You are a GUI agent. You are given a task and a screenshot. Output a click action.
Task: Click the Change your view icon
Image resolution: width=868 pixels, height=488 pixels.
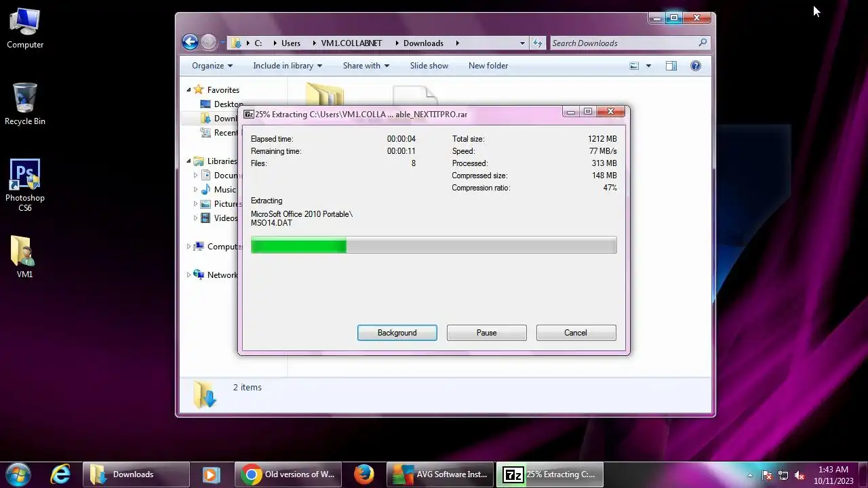pos(634,66)
